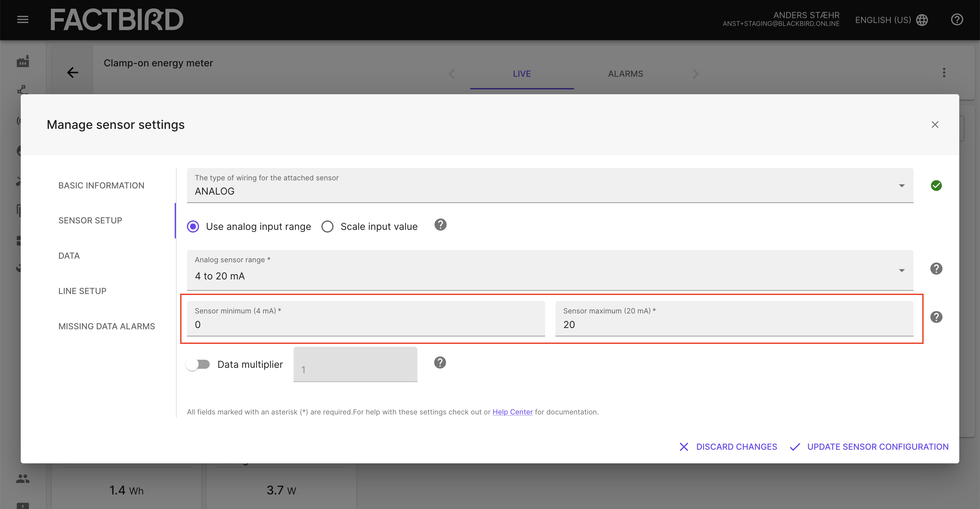Open the Line Setup section
Image resolution: width=980 pixels, height=509 pixels.
tap(82, 291)
